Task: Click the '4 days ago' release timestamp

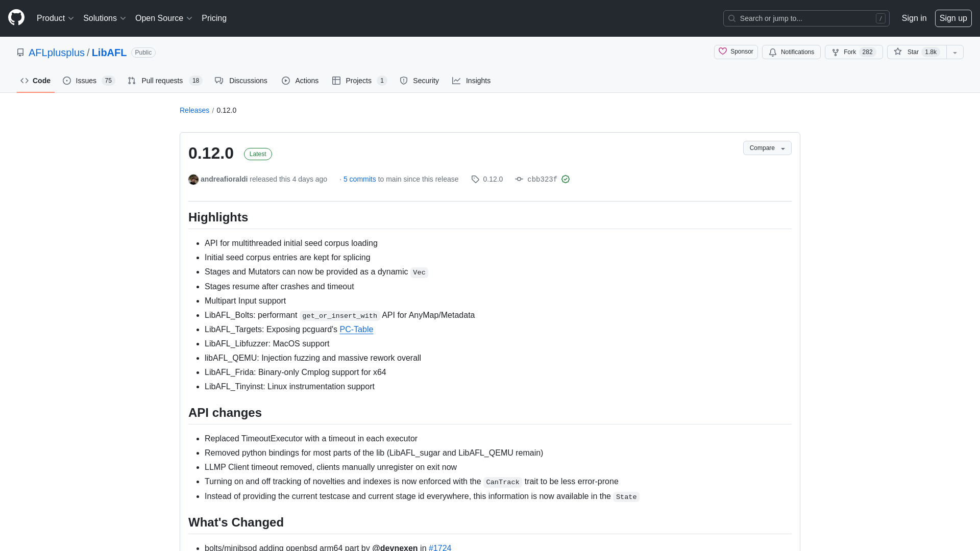Action: [x=310, y=179]
